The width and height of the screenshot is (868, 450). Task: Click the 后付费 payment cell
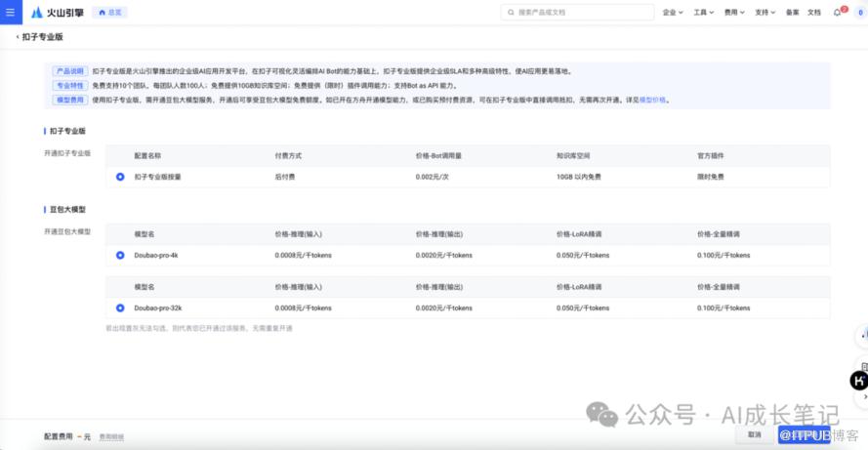point(284,177)
